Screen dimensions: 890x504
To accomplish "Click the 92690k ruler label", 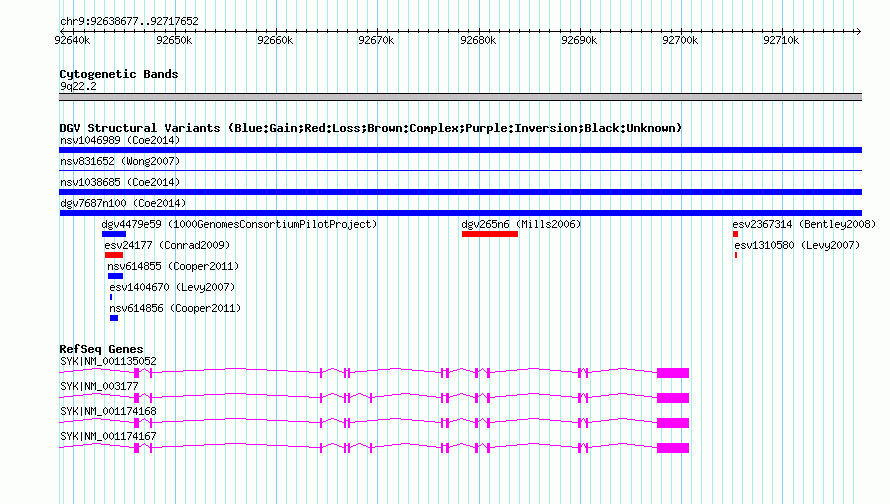I will tap(579, 40).
